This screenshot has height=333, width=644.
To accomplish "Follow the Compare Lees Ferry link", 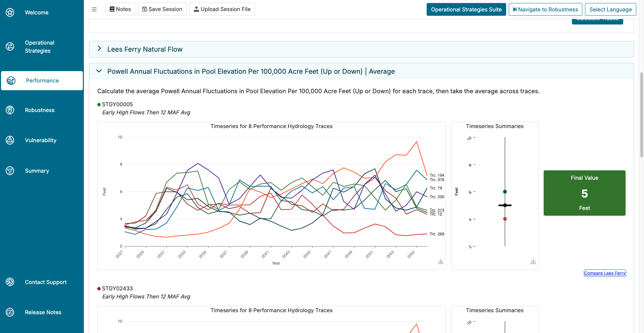I will click(x=605, y=273).
